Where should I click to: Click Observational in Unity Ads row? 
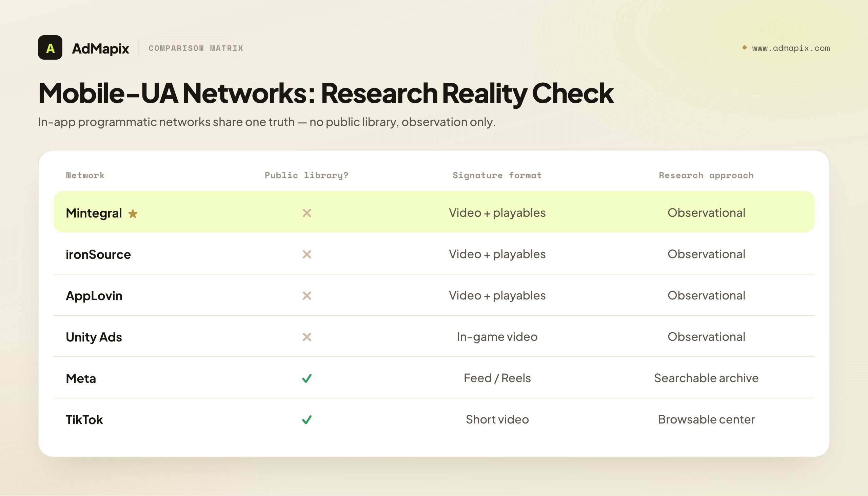706,336
